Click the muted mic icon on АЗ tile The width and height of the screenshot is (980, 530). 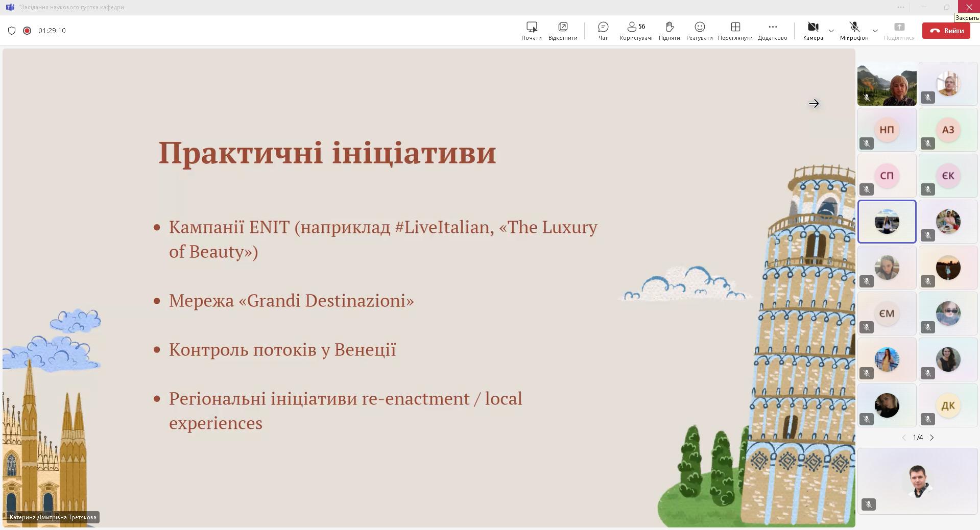pyautogui.click(x=928, y=143)
